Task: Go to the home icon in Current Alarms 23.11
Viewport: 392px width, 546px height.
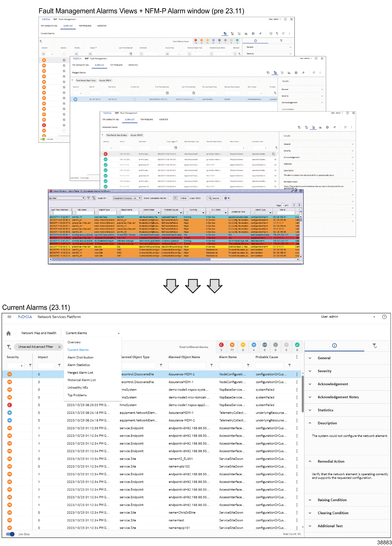Action: coord(8,333)
